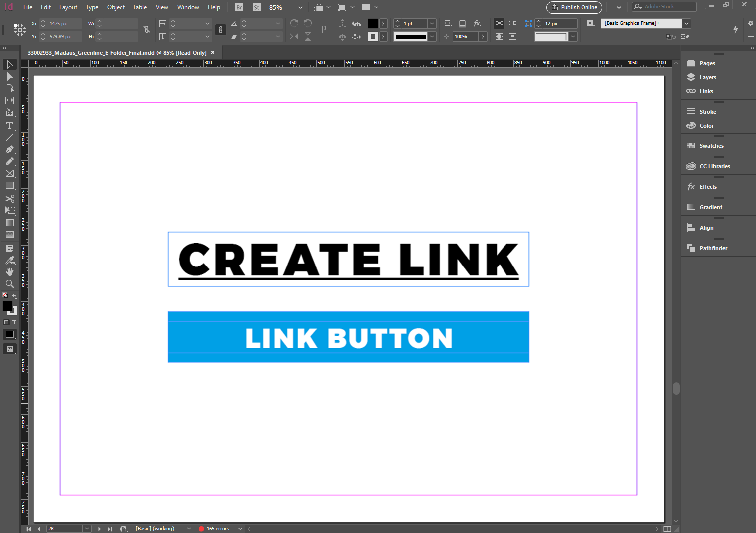Activate the Hand tool

tap(9, 272)
